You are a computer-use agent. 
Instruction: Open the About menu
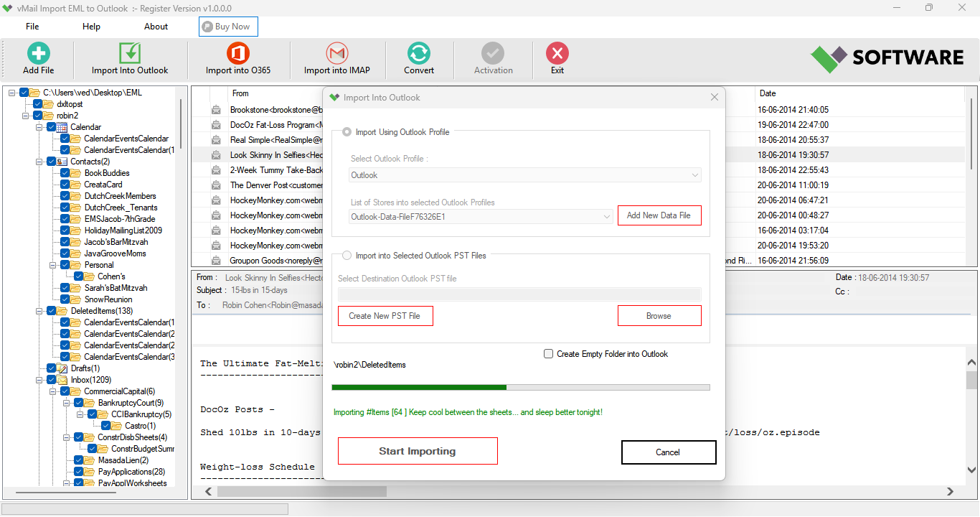[x=156, y=27]
